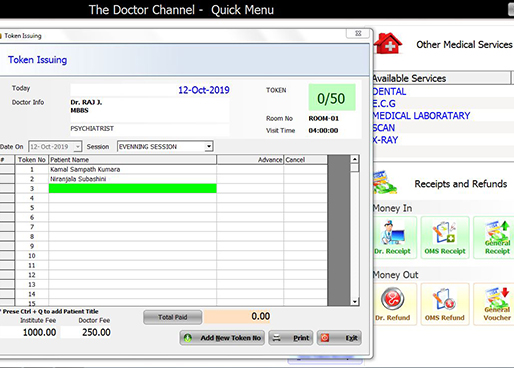Click the 12-Oct-2019 Today date text
Screen dimensions: 514x368
(204, 90)
